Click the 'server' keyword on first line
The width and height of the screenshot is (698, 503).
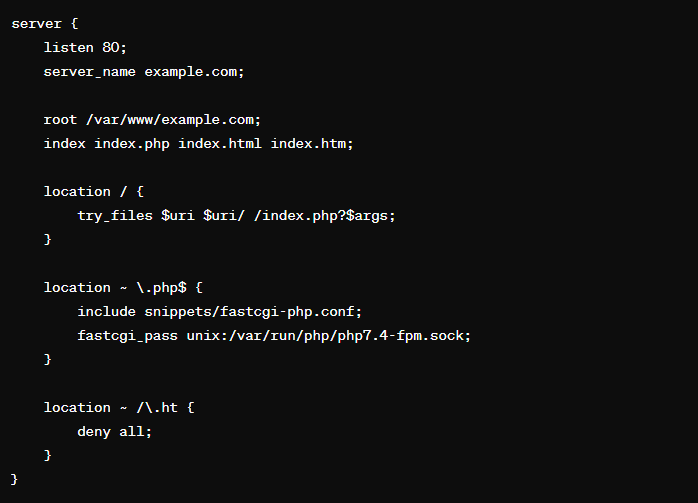pos(36,24)
